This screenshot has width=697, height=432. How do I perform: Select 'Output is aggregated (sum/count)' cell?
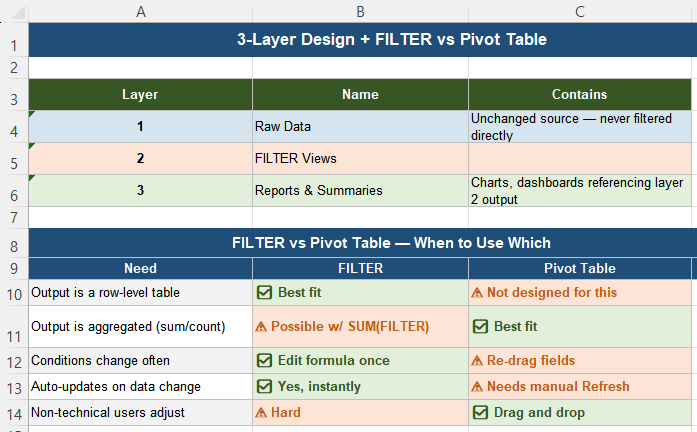click(140, 327)
